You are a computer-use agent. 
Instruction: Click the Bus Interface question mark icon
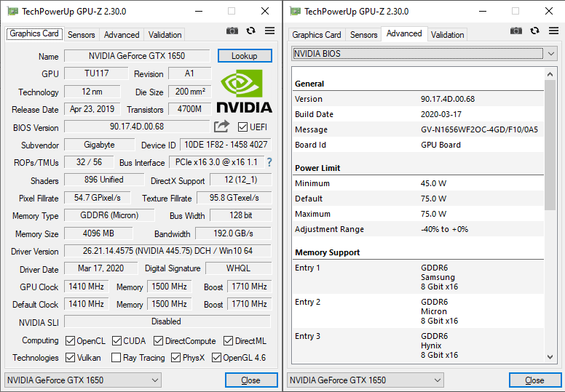pyautogui.click(x=269, y=162)
